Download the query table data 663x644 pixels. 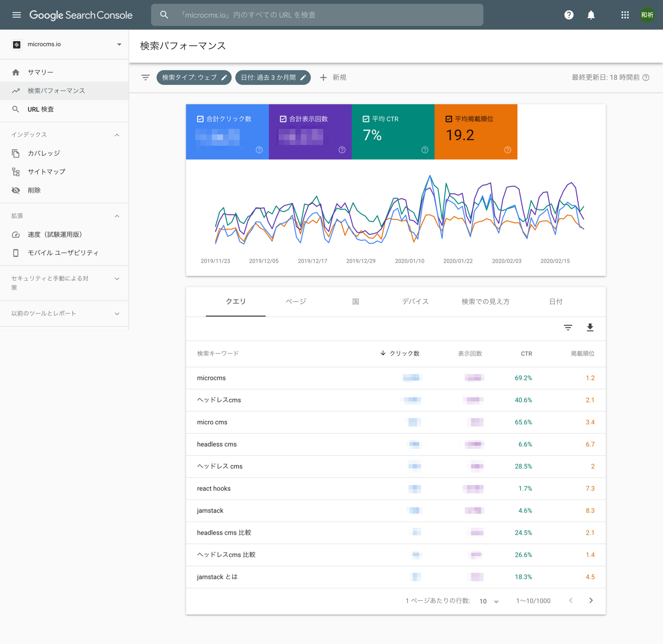[x=590, y=328]
